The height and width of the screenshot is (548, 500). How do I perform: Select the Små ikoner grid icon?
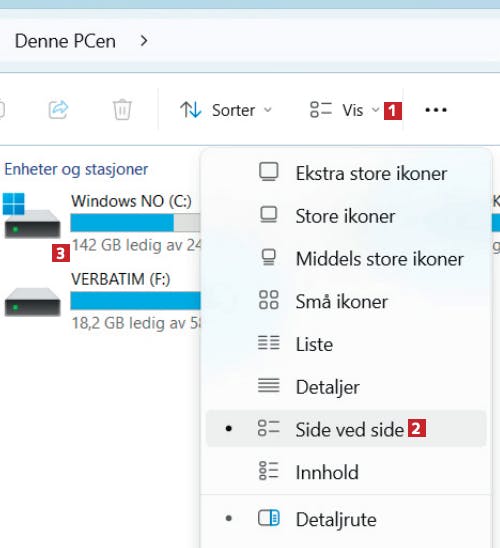click(x=269, y=300)
